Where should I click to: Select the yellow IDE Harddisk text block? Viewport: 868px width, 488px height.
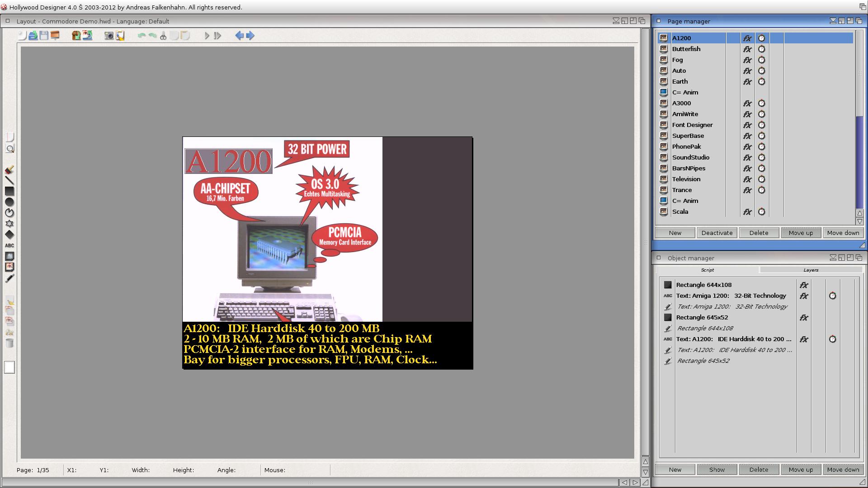pos(310,344)
